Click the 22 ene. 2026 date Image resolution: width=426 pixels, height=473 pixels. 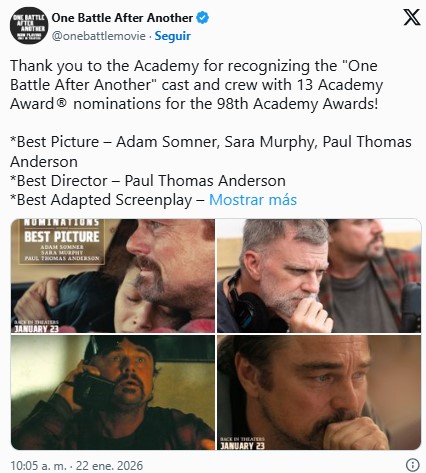[x=109, y=465]
